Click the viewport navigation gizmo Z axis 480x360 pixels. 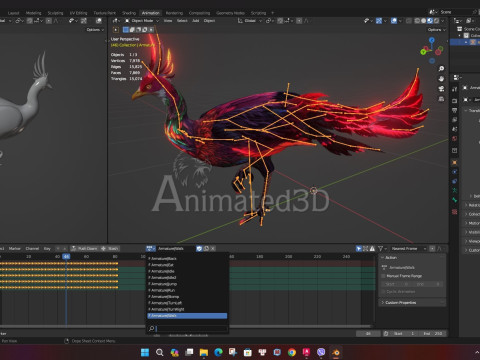tap(432, 40)
